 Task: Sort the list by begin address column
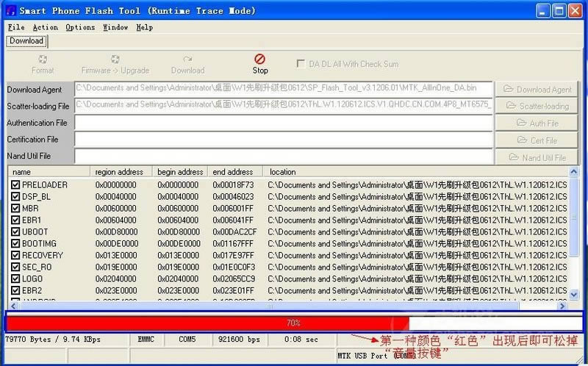[x=180, y=172]
